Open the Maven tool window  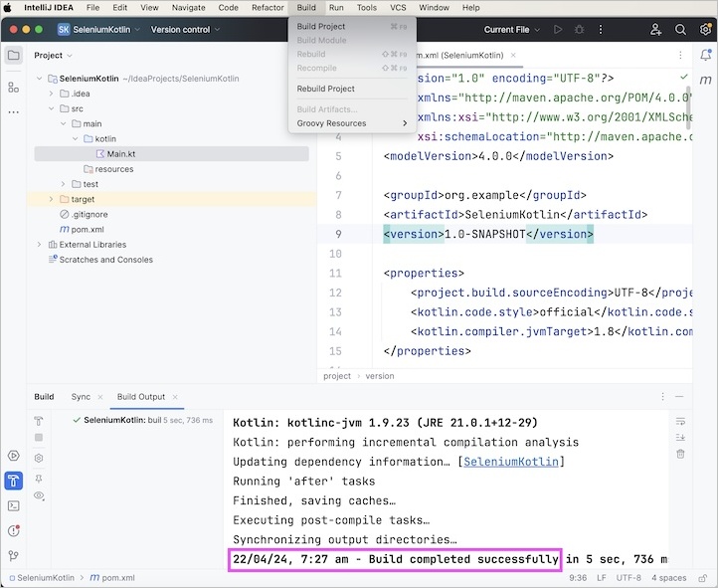point(705,80)
